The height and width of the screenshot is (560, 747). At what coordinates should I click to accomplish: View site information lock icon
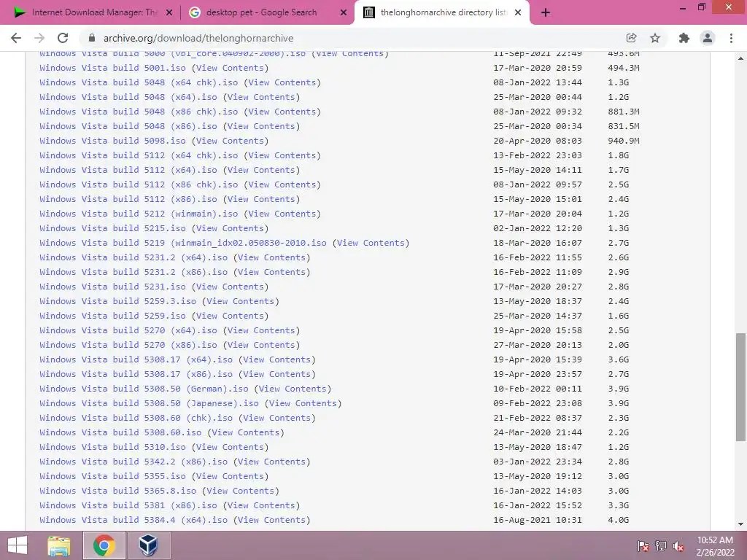tap(92, 38)
